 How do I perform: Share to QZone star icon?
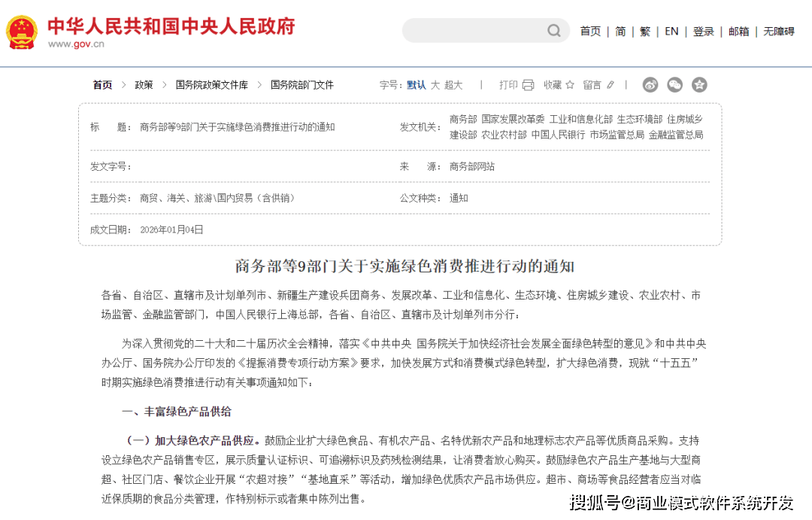point(699,85)
